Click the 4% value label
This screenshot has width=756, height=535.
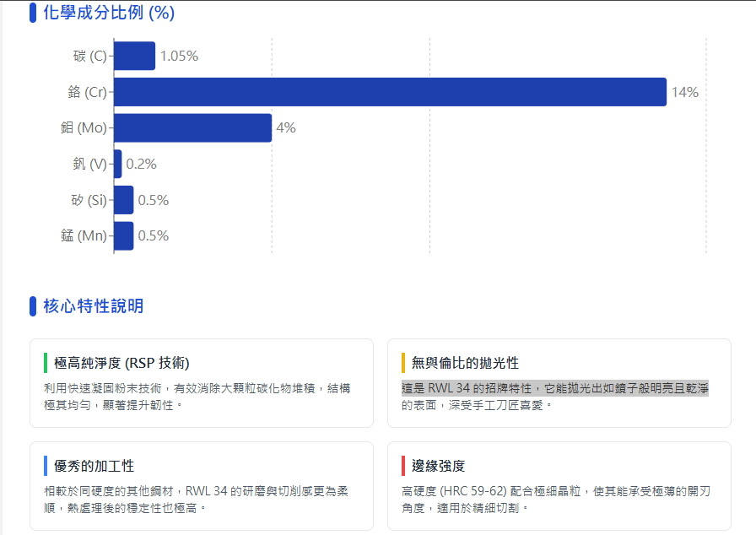click(x=286, y=128)
